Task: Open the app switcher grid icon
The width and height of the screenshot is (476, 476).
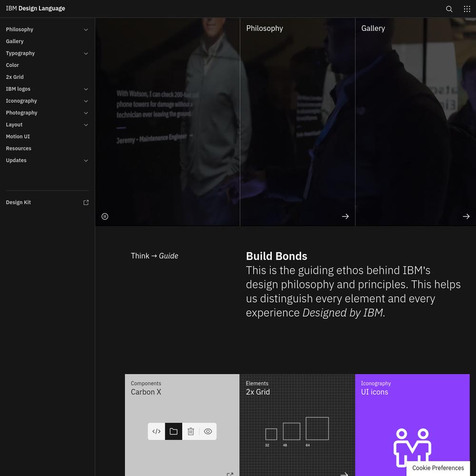Action: point(467,9)
